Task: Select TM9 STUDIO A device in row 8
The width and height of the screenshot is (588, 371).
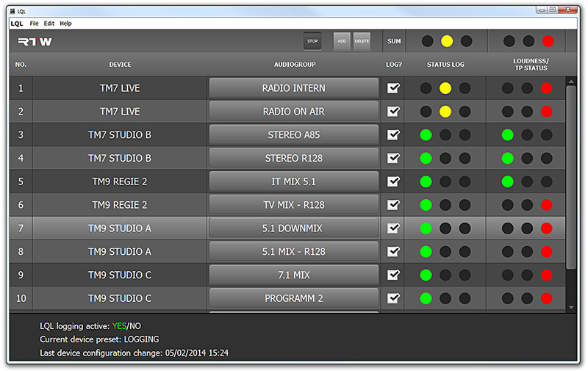Action: point(120,252)
